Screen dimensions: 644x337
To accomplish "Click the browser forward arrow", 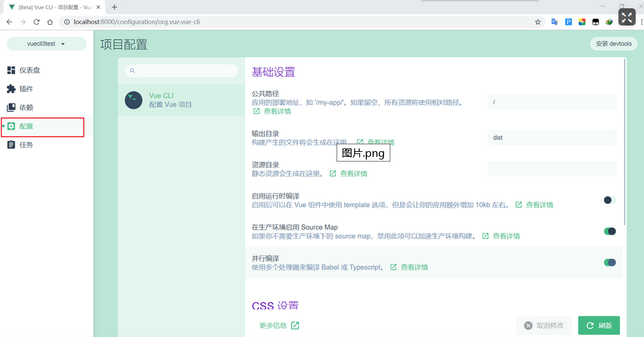I will click(x=23, y=22).
